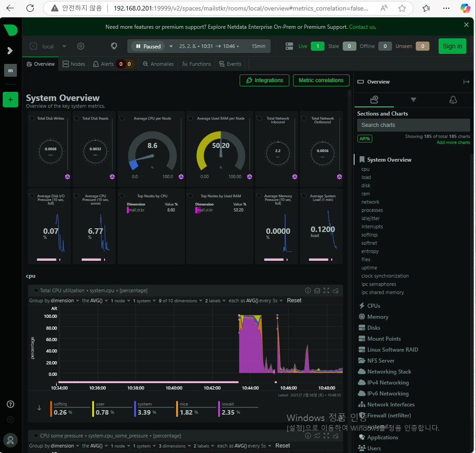Image resolution: width=476 pixels, height=453 pixels.
Task: Switch to the Alerts tab
Action: [113, 64]
